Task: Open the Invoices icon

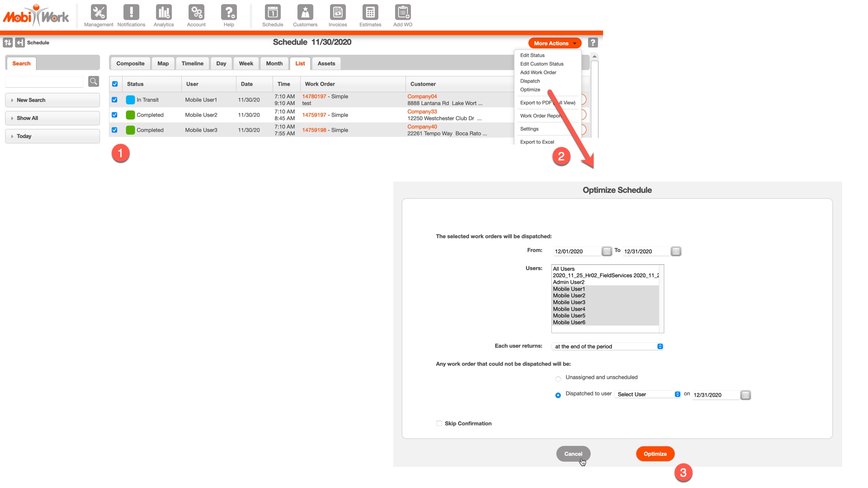Action: tap(338, 13)
